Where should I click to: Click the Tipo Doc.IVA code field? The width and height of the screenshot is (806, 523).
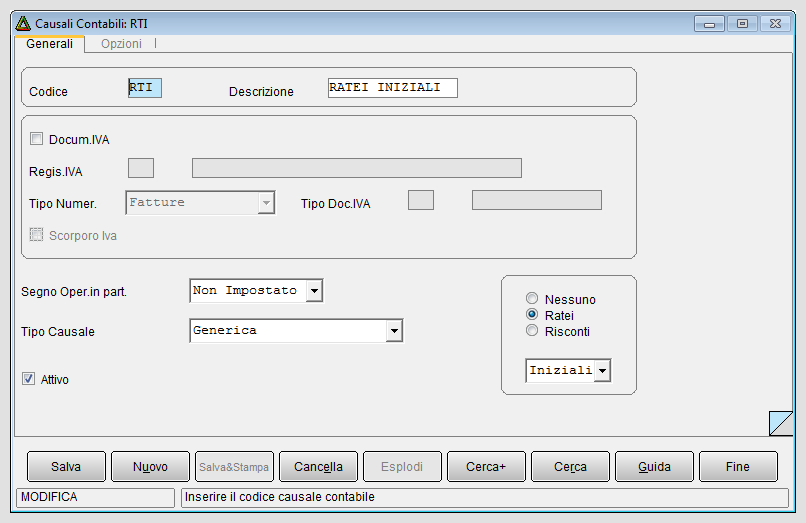click(x=421, y=200)
